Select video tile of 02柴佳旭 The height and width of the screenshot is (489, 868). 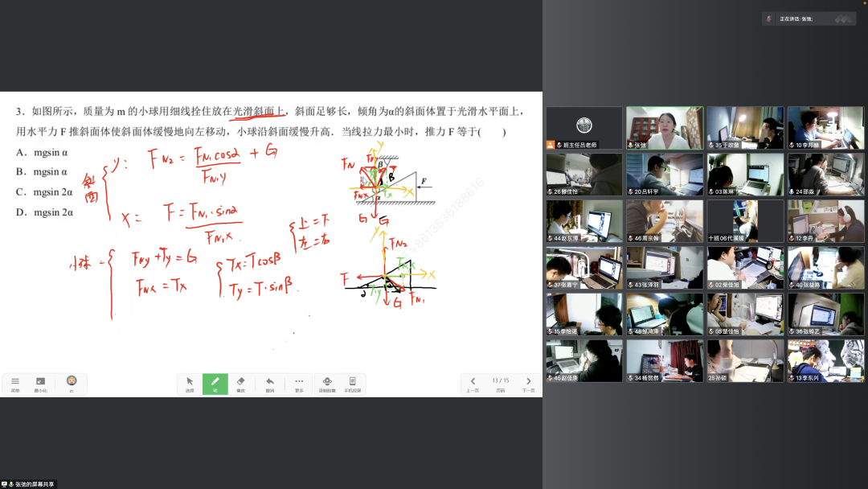click(745, 268)
